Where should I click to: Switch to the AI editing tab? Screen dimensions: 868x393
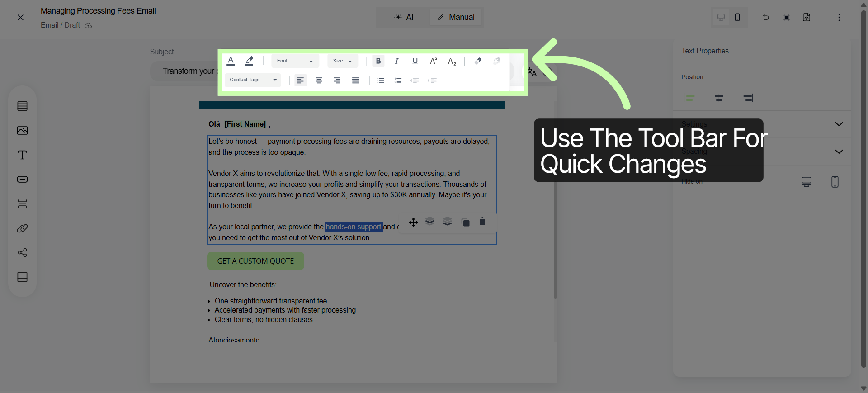[404, 17]
